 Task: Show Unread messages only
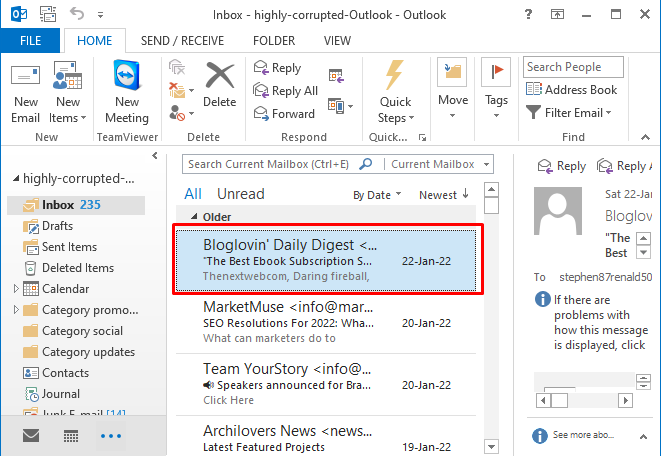[241, 194]
